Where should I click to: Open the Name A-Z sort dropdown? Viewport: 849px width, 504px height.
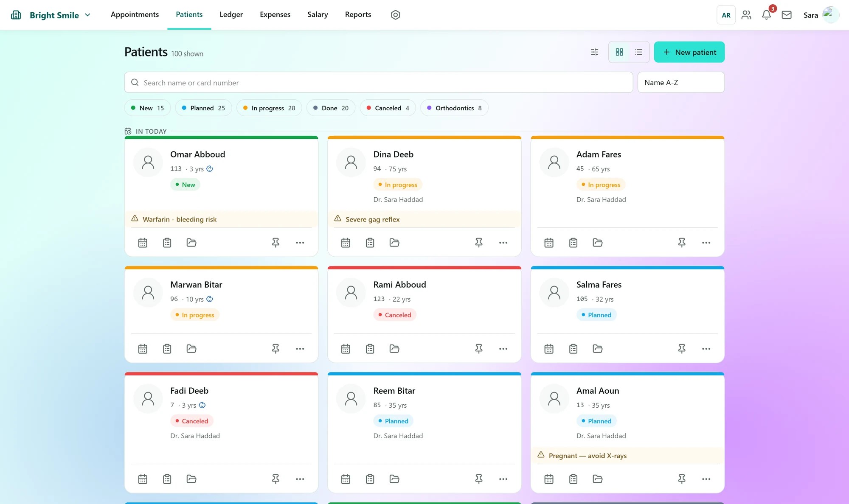681,82
